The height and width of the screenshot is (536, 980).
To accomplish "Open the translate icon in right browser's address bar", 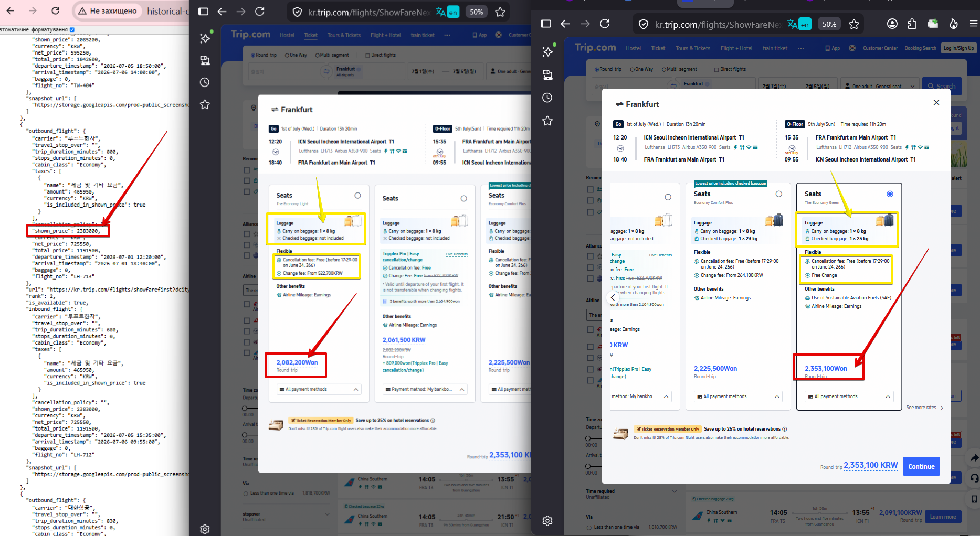I will point(799,24).
